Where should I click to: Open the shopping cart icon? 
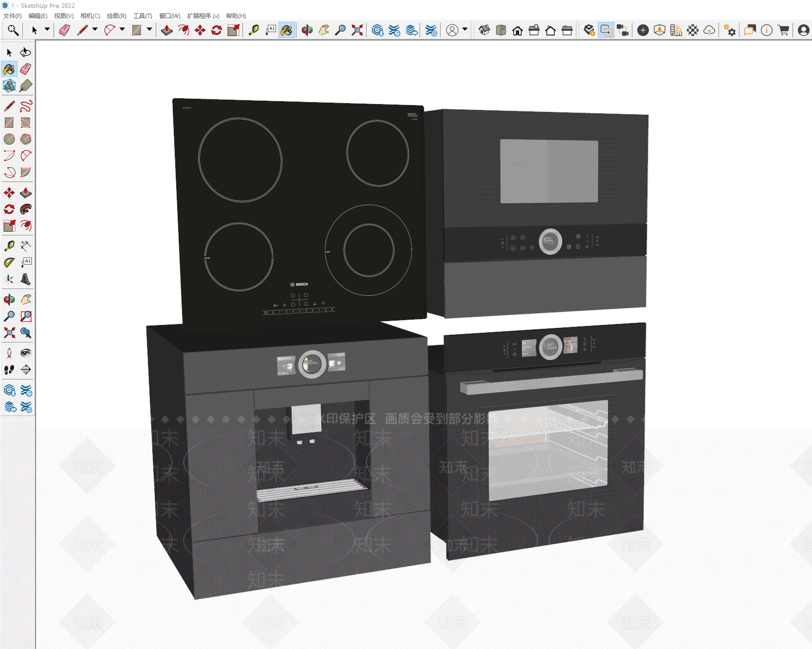pyautogui.click(x=784, y=30)
